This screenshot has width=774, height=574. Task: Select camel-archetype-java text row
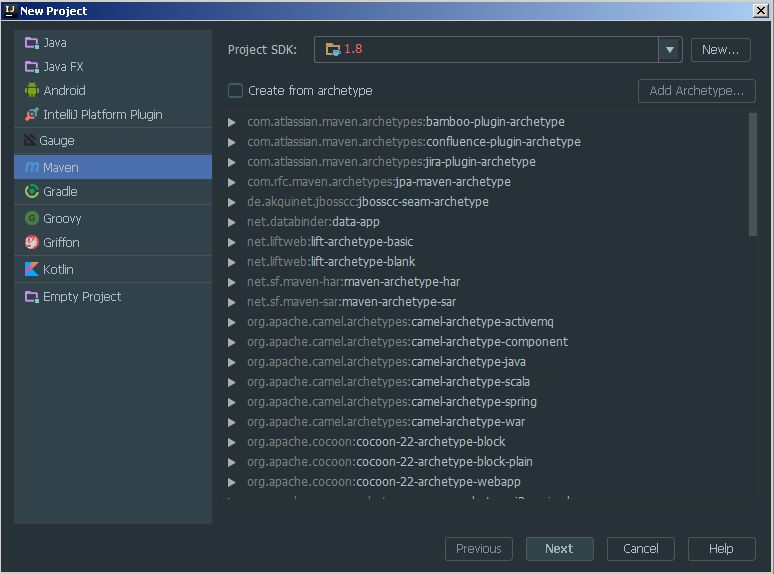(x=387, y=362)
